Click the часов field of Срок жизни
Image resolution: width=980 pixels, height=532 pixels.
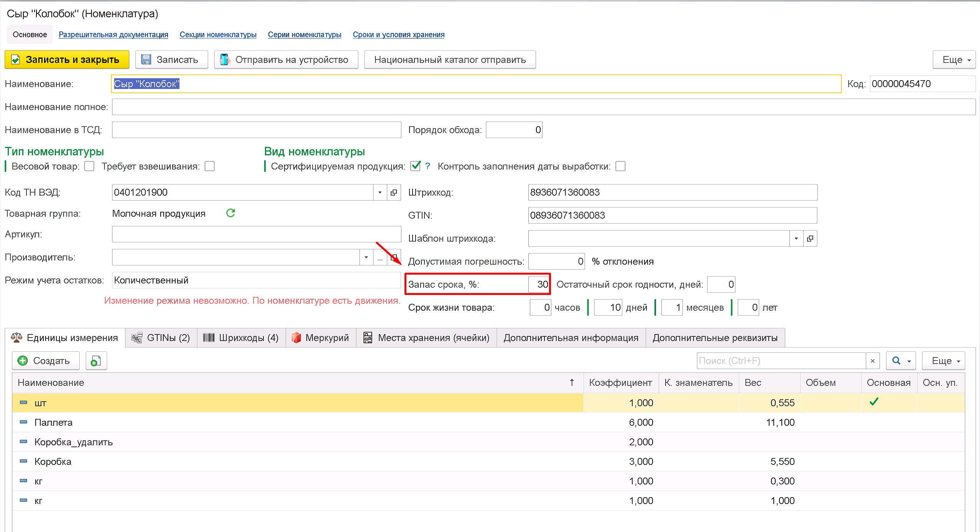tap(540, 308)
